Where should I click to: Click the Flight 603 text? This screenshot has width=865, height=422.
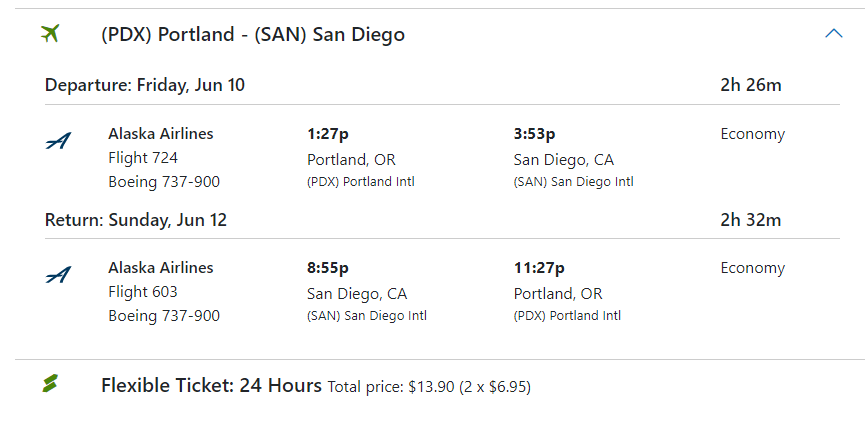click(x=143, y=291)
